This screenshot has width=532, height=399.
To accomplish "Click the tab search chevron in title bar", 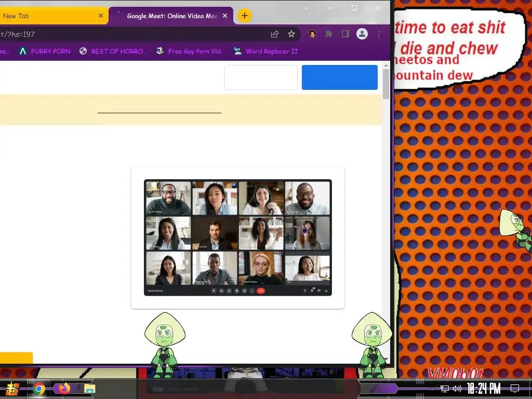I will (307, 8).
